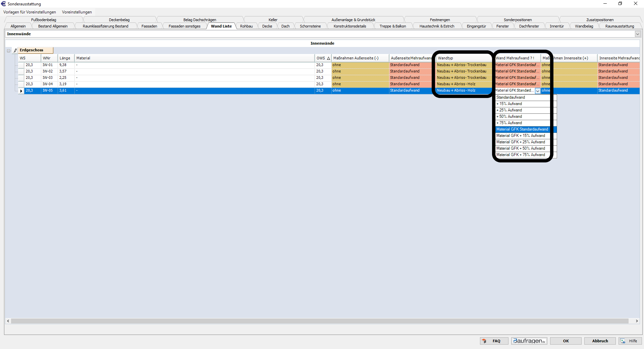Click the horizontal scrollbar right arrow
The image size is (644, 349).
click(637, 321)
